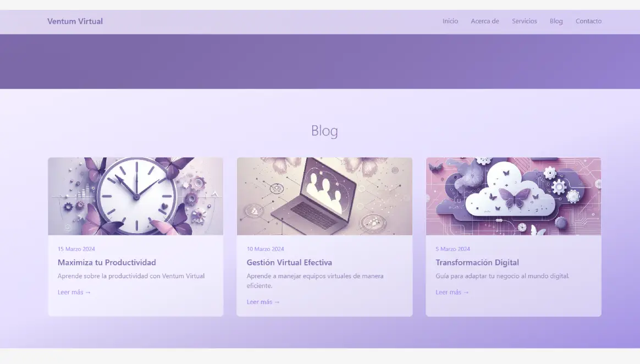This screenshot has height=364, width=640.
Task: Open Leer más under Maximiza tu Productividad
Action: click(x=74, y=292)
